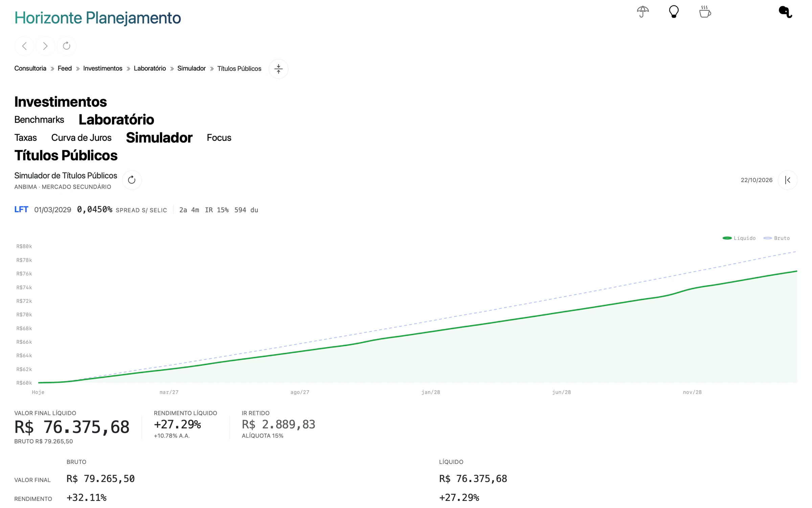Select the Simulador tab

tap(159, 137)
